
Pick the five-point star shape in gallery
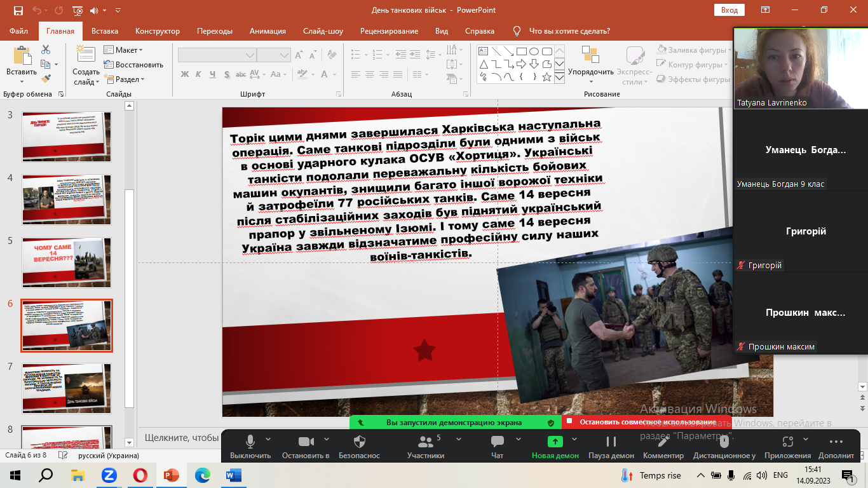(x=547, y=77)
